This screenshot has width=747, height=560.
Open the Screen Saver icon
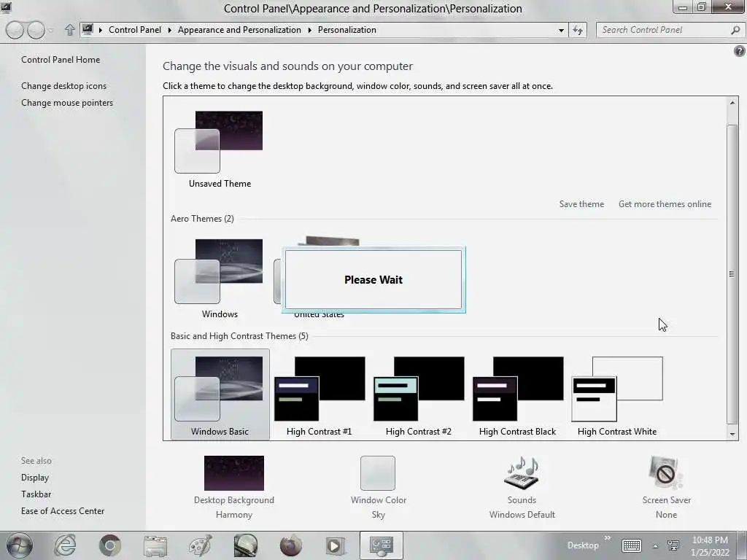(x=666, y=472)
